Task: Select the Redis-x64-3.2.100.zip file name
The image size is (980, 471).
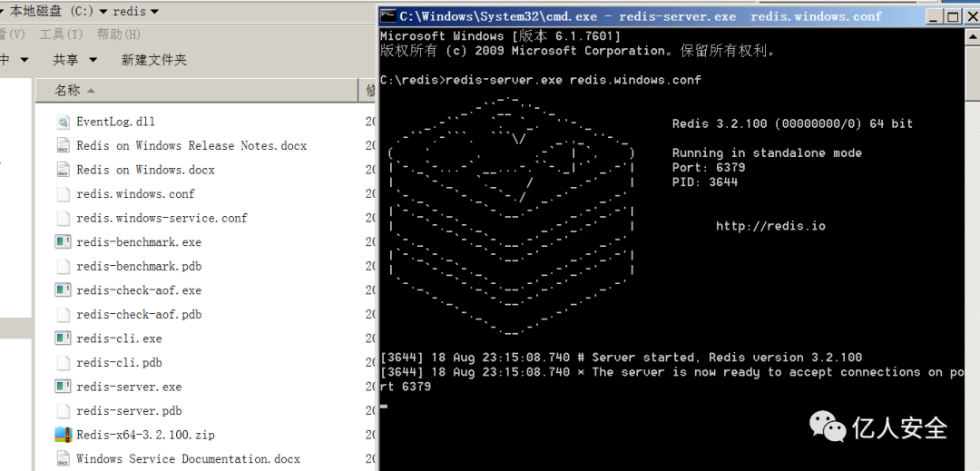Action: 145,435
